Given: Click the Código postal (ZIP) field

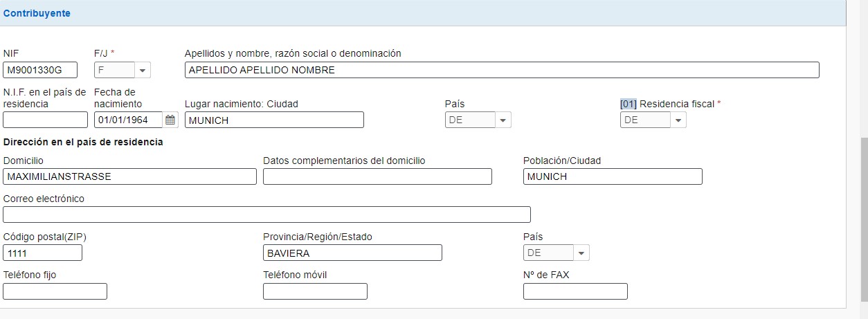Looking at the screenshot, I should [43, 253].
